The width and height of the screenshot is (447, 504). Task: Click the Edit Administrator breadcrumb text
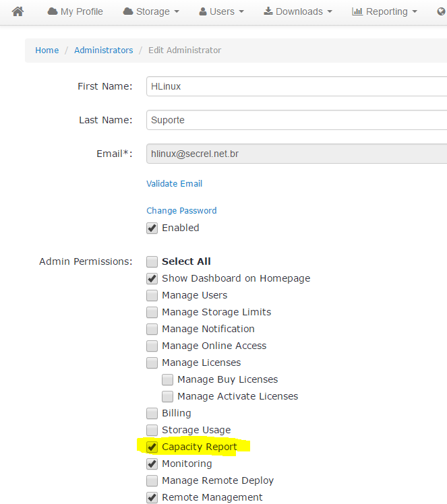click(185, 50)
